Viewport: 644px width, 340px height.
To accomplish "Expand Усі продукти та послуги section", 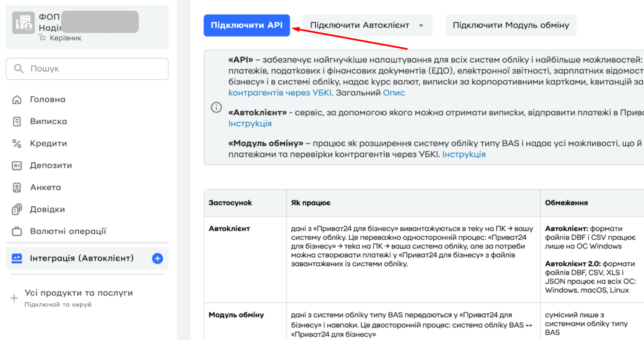I will (14, 298).
